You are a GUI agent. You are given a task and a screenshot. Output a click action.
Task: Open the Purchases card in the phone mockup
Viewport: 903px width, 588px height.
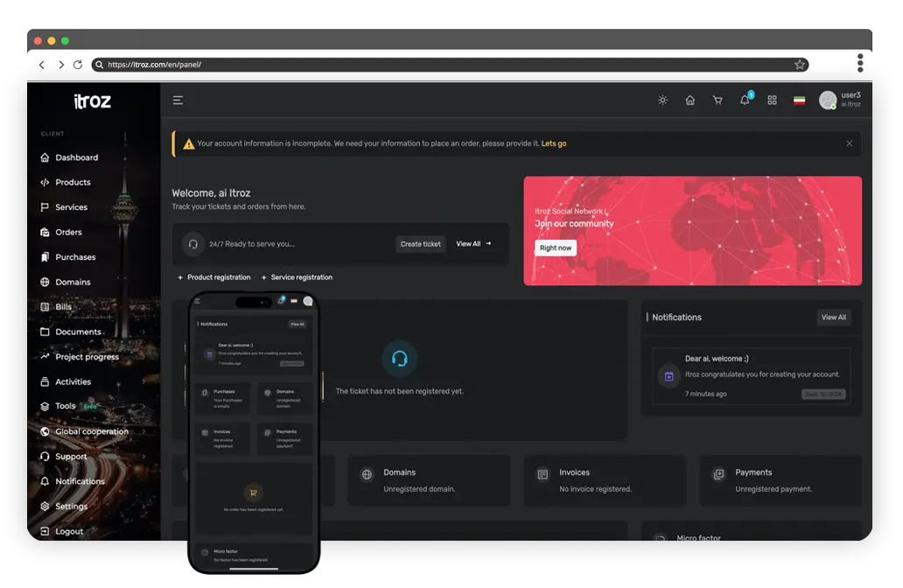click(223, 398)
